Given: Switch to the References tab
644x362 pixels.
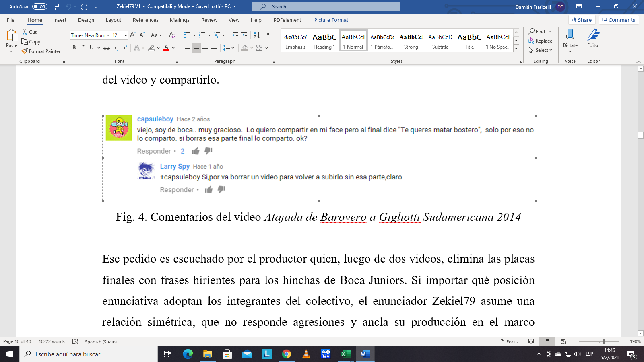Looking at the screenshot, I should point(146,20).
